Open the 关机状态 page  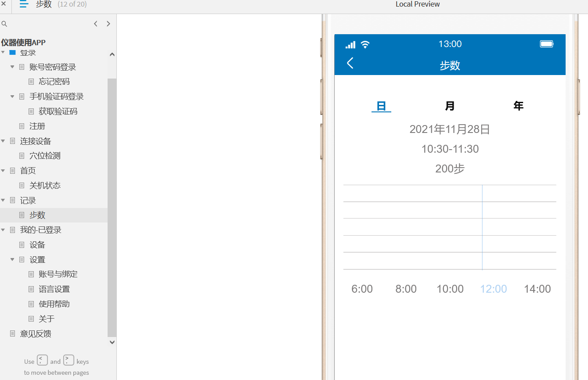point(45,186)
